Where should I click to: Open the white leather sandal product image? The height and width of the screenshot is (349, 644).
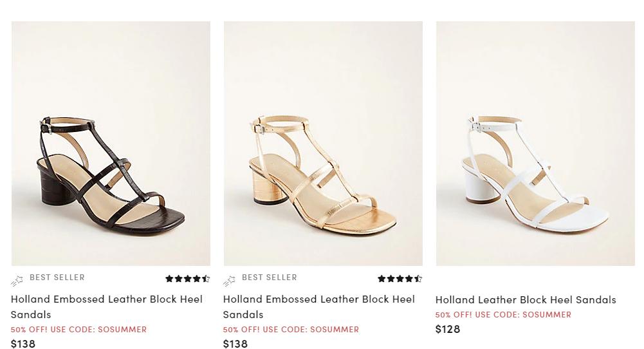coord(535,144)
